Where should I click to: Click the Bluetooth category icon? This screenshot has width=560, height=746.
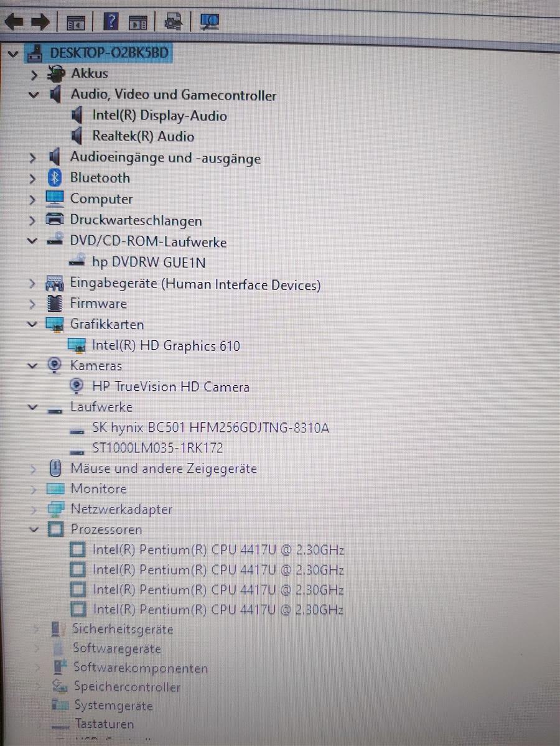click(55, 178)
